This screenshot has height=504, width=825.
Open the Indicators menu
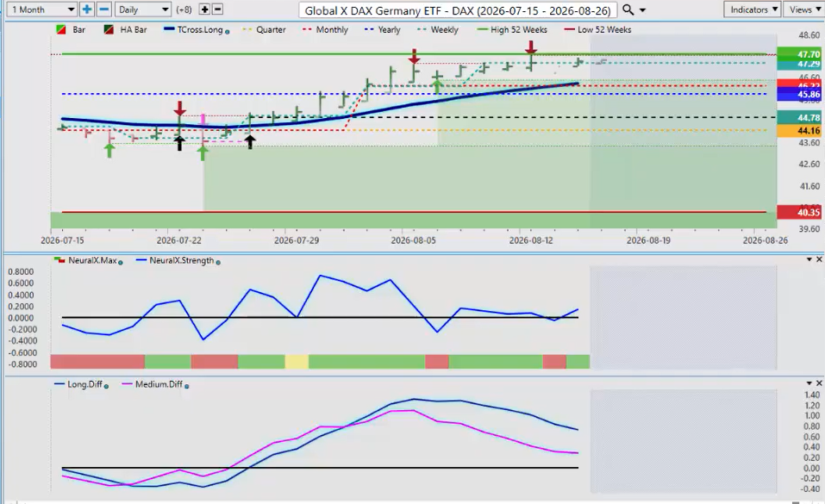(753, 9)
